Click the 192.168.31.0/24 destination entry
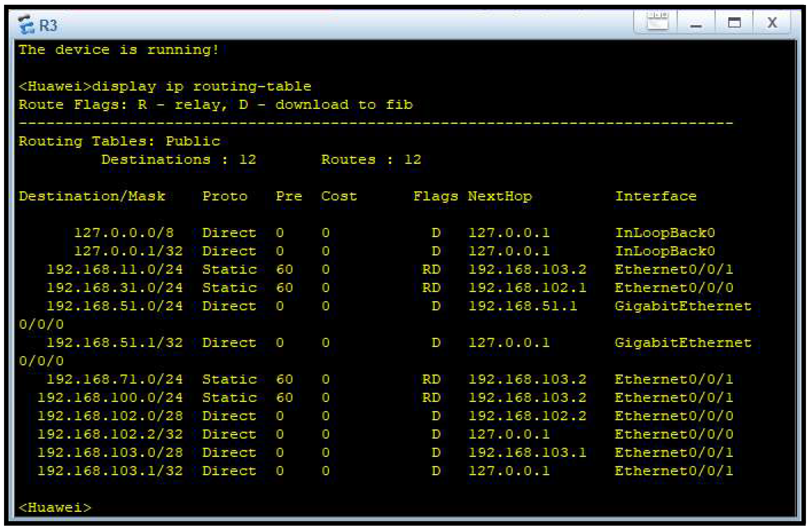Screen dimensions: 810x532 tap(115, 288)
